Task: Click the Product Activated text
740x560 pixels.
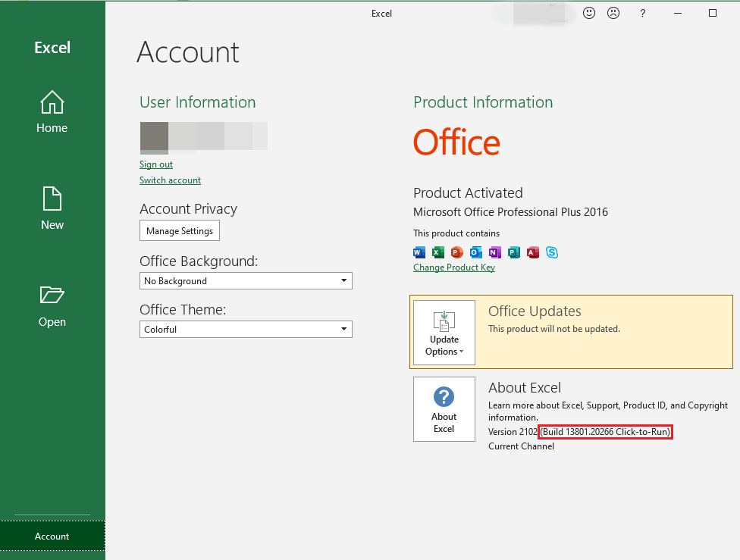Action: [468, 192]
